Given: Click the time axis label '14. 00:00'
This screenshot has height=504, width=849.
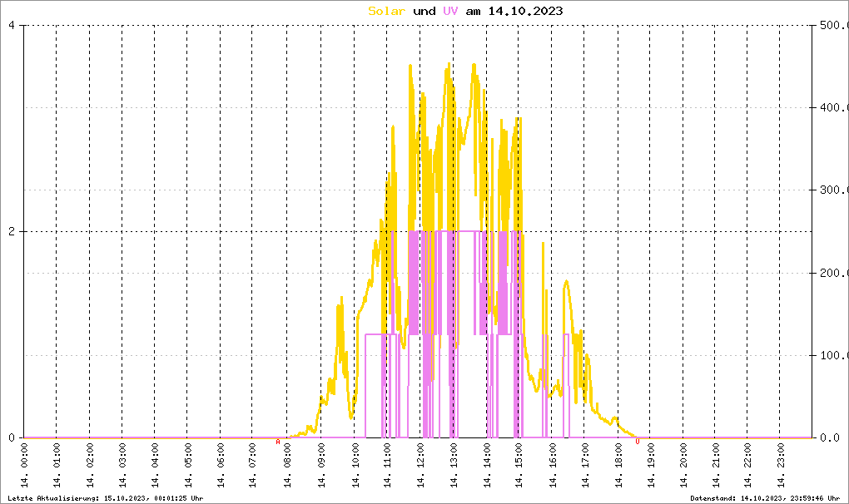Looking at the screenshot, I should click(x=24, y=466).
